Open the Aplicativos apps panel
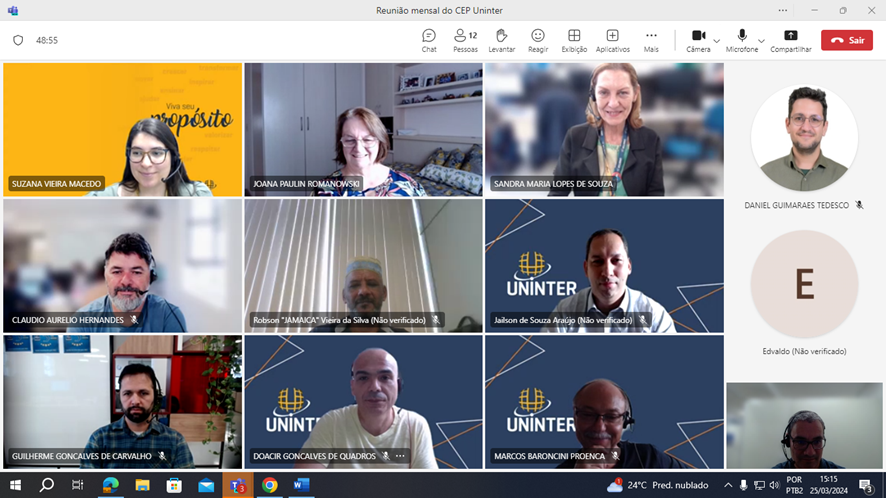The width and height of the screenshot is (886, 498). click(612, 40)
